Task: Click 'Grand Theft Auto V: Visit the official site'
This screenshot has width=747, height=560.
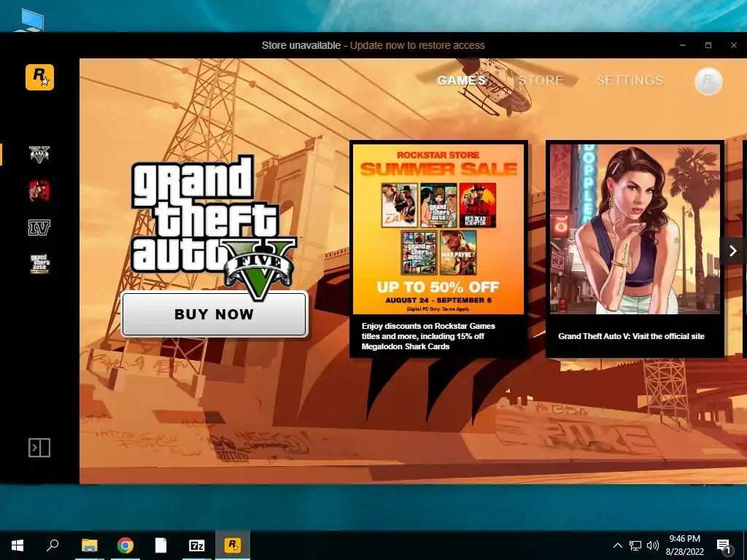Action: click(x=631, y=336)
